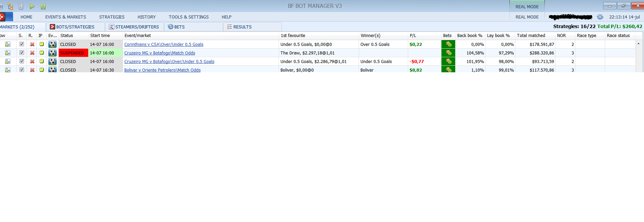Open the HISTORY menu
This screenshot has height=222, width=644.
pyautogui.click(x=147, y=17)
